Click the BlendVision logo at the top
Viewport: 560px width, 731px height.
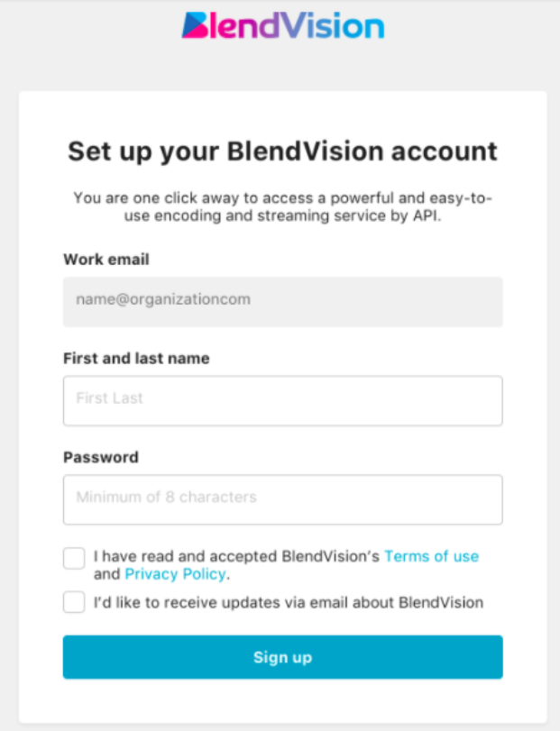282,25
